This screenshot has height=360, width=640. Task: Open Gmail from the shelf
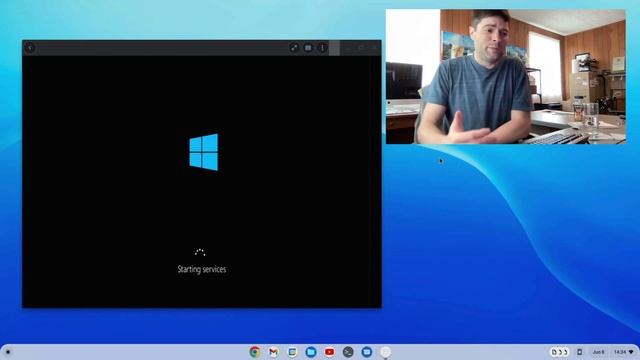(x=273, y=351)
